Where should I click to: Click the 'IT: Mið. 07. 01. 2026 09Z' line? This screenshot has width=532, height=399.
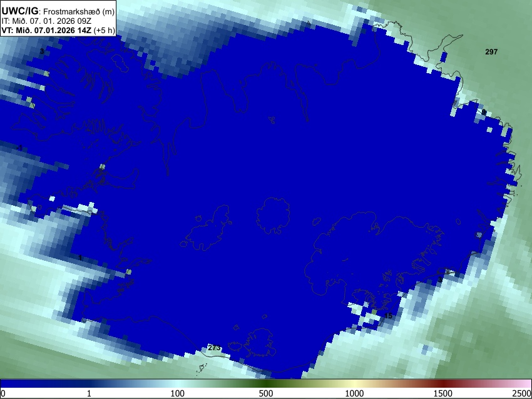click(46, 21)
